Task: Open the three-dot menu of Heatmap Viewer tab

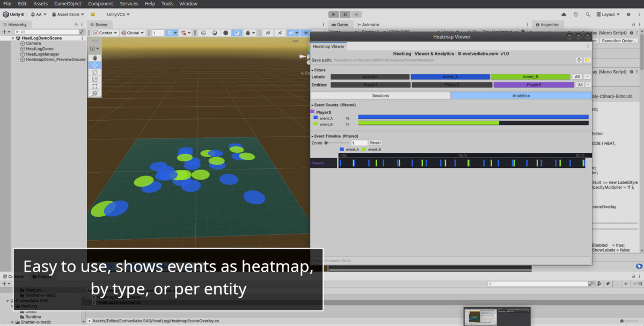Action: 588,47
